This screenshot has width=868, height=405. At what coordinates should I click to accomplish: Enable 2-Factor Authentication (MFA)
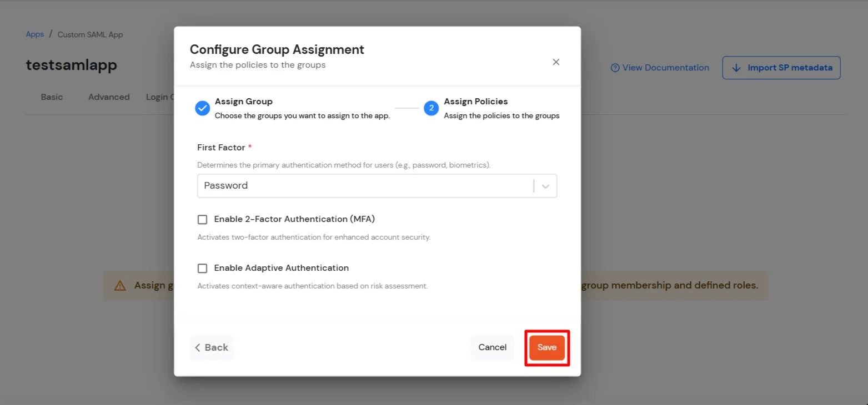202,219
